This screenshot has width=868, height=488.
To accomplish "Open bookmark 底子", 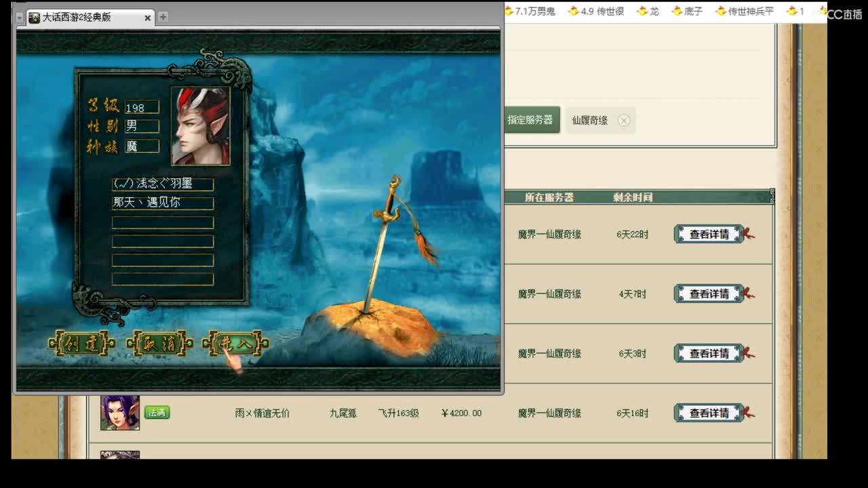I will 687,11.
